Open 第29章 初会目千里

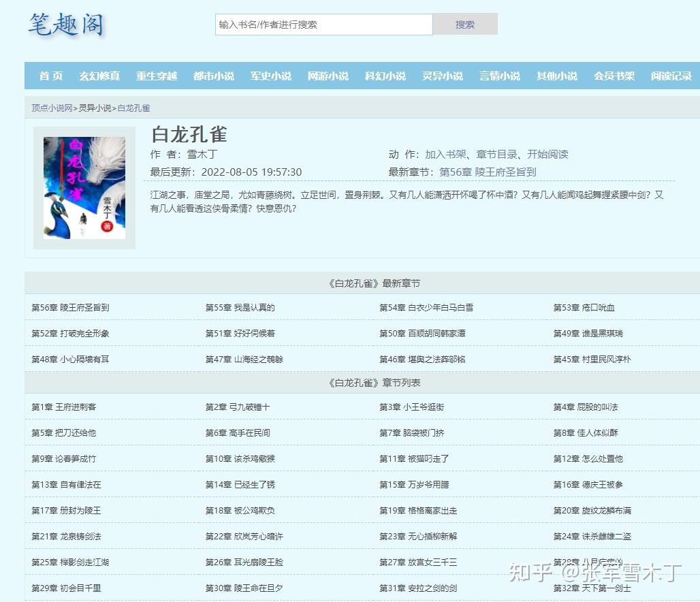66,588
